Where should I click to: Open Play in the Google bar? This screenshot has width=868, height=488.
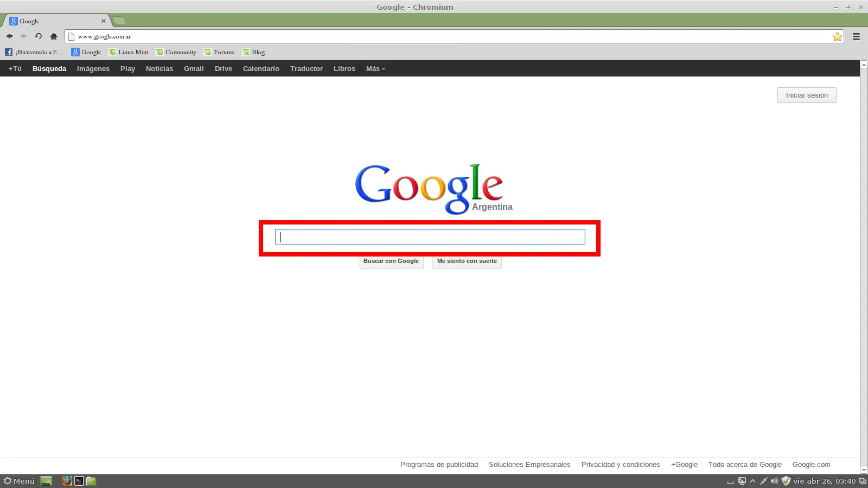[128, 69]
